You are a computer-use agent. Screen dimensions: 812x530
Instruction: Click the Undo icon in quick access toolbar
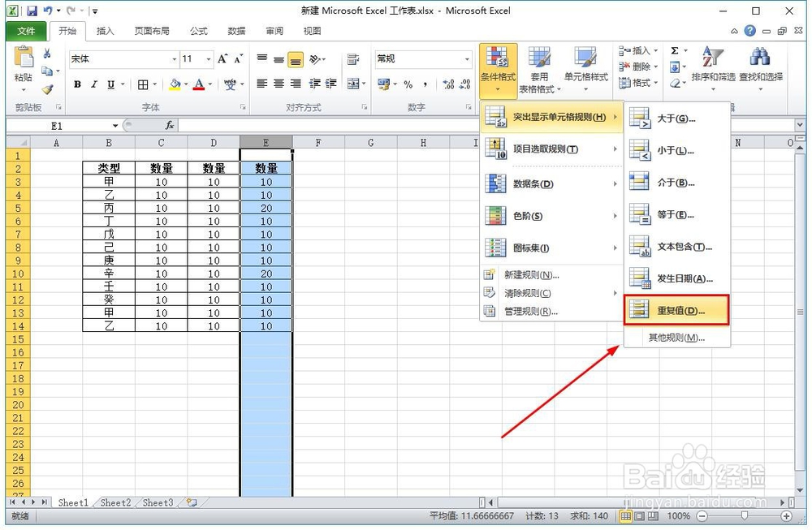pos(48,11)
